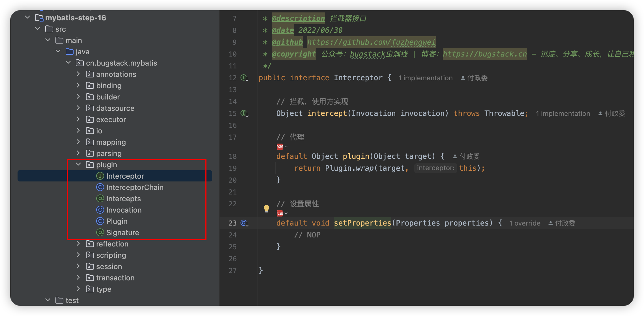The height and width of the screenshot is (316, 644).
Task: Select the Invocation class in tree
Action: pyautogui.click(x=124, y=210)
